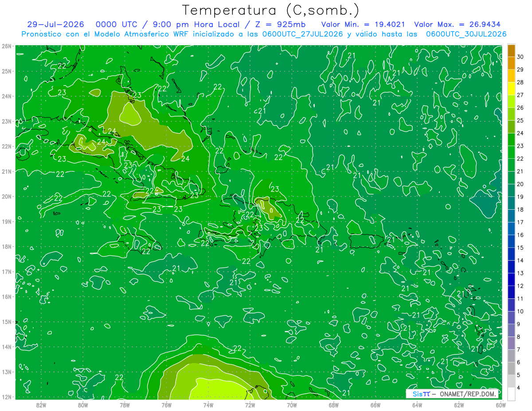Image resolution: width=532 pixels, height=411 pixels.
Task: Click legend value '18'
Action: point(520,209)
